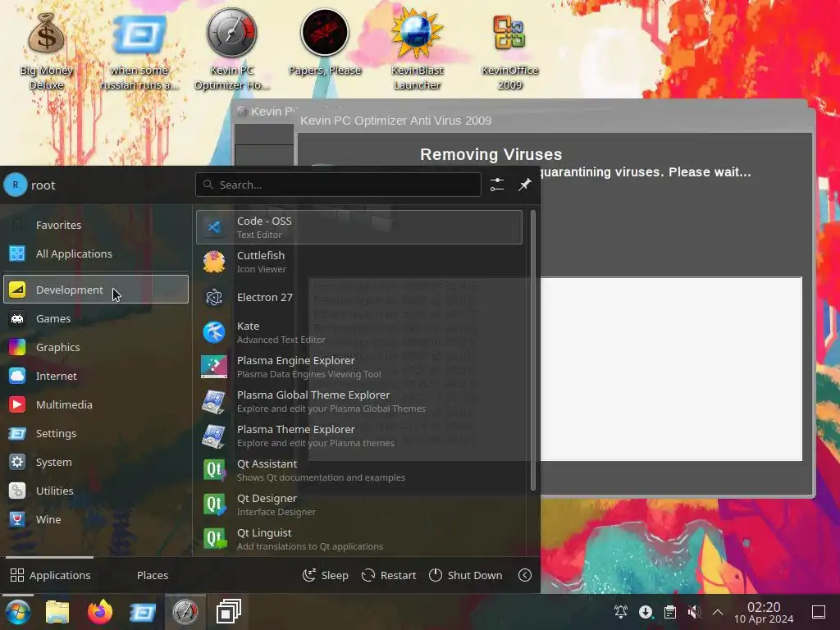This screenshot has height=630, width=840.
Task: Click the window switcher taskbar icon
Action: pyautogui.click(x=228, y=612)
